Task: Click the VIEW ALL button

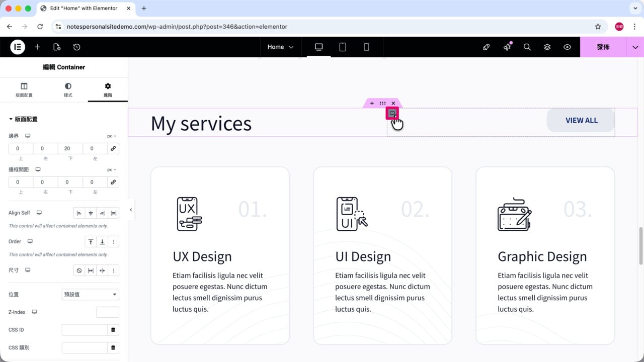Action: click(581, 120)
